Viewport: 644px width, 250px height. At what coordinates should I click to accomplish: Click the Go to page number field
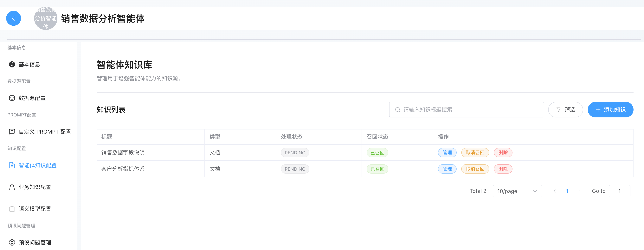click(619, 191)
